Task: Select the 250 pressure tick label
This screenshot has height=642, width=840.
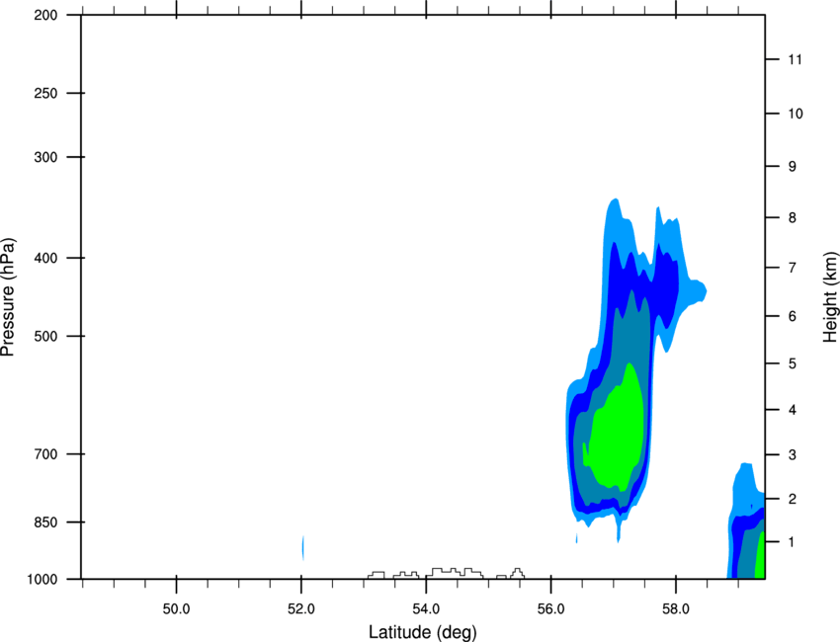Action: 45,93
